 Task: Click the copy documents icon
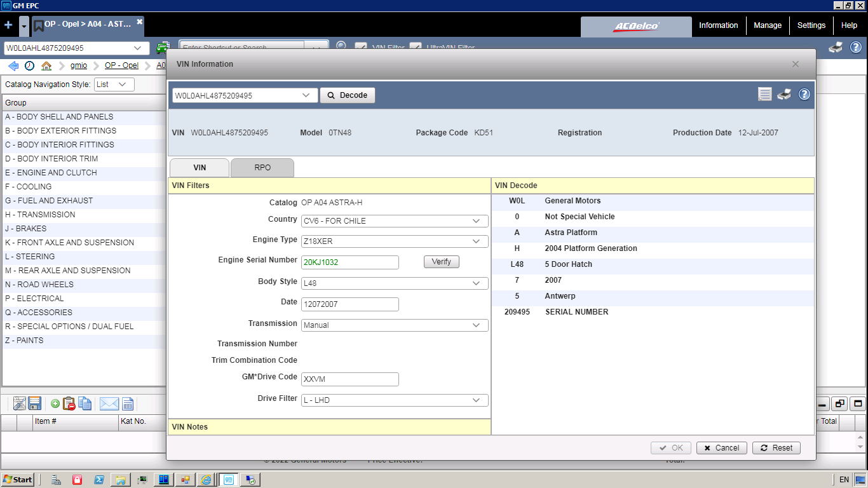85,403
